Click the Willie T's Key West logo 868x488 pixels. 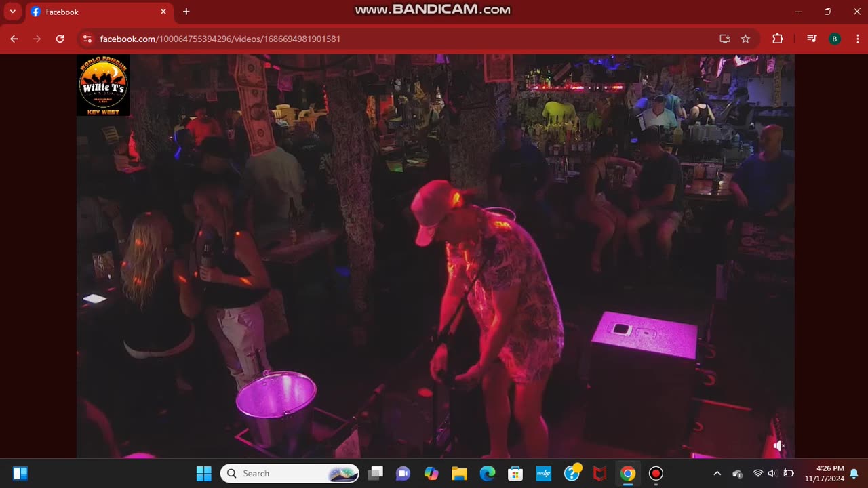pos(103,85)
